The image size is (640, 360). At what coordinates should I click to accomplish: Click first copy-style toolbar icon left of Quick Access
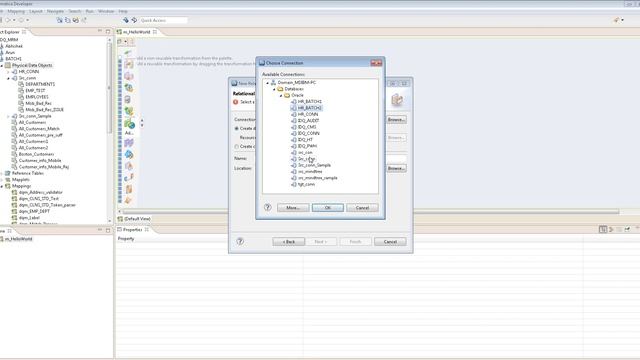click(x=60, y=20)
